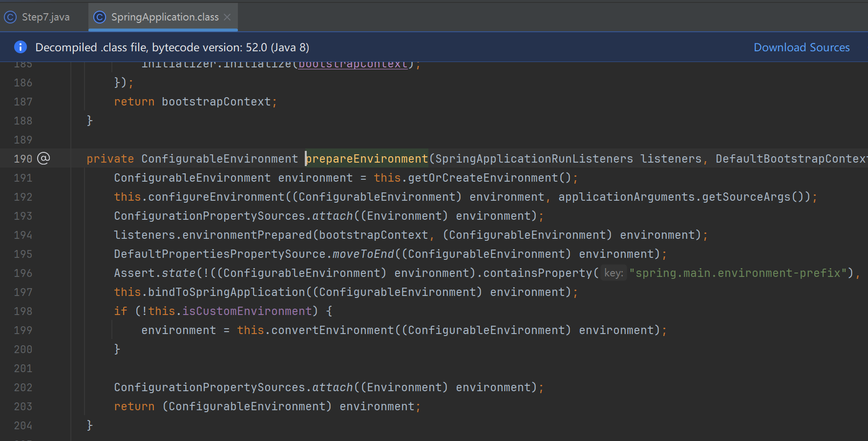
Task: Click the attach call on line 193
Action: coord(332,216)
